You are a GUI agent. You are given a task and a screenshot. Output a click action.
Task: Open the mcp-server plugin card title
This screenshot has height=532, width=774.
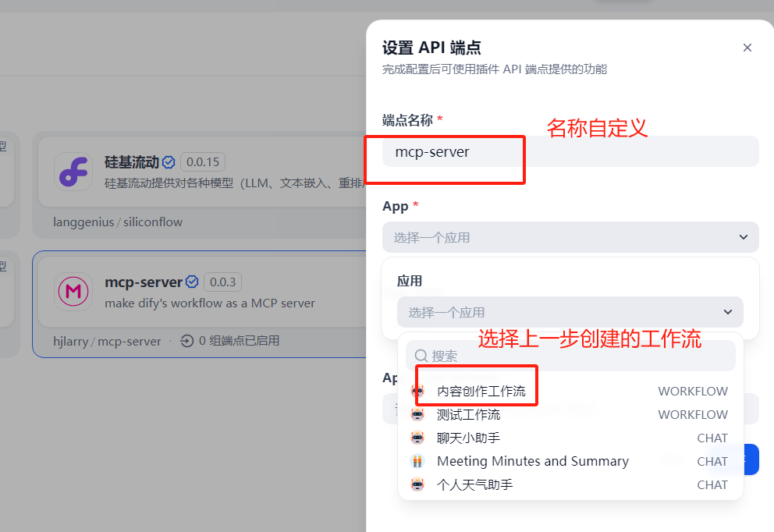click(144, 282)
